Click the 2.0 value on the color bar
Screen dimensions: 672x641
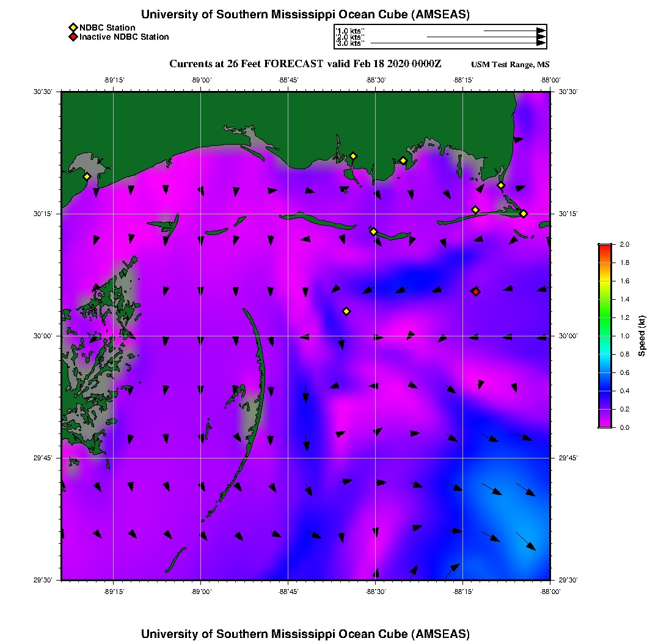point(624,244)
